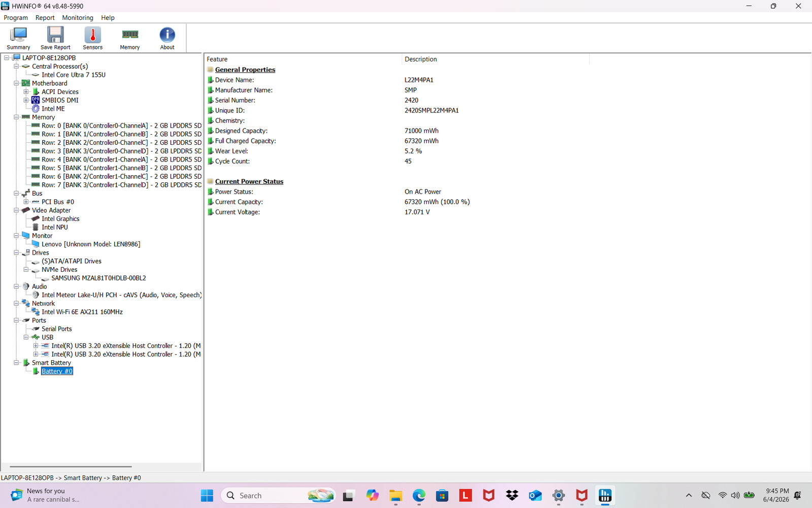Click the tree panel horizontal scrollbar

click(x=71, y=466)
